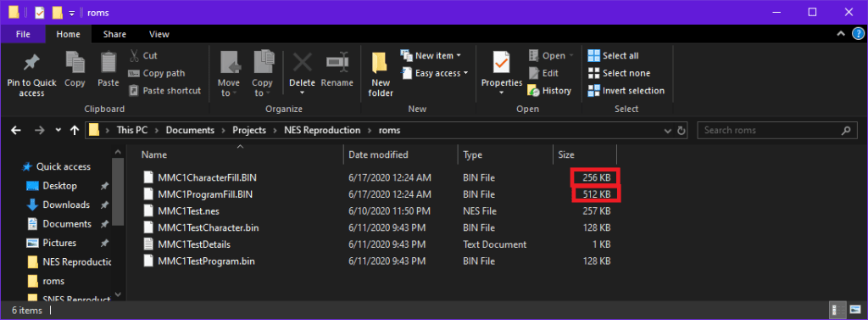This screenshot has height=320, width=868.
Task: Click the Copy path icon
Action: (133, 73)
